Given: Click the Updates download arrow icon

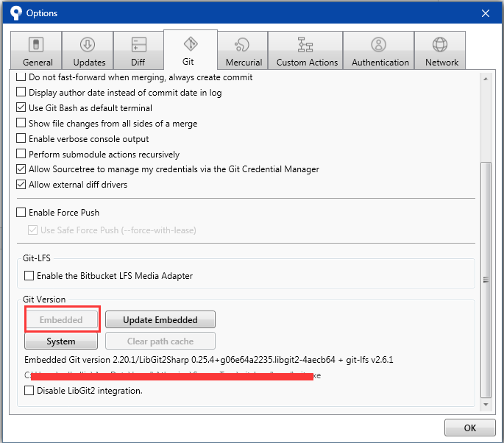Looking at the screenshot, I should (x=88, y=44).
